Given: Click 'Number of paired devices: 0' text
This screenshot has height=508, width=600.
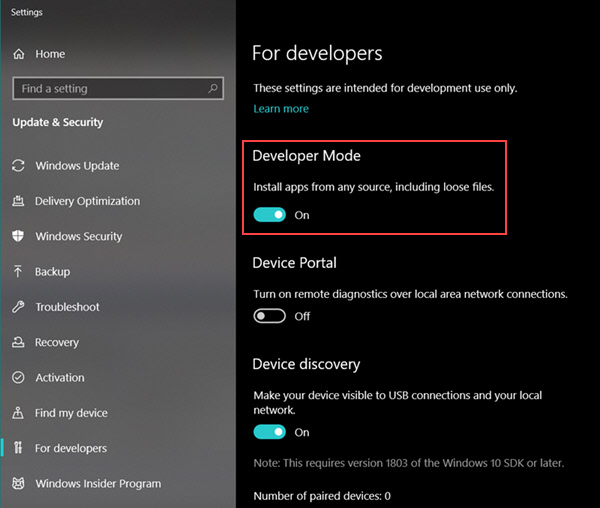Looking at the screenshot, I should pyautogui.click(x=322, y=496).
